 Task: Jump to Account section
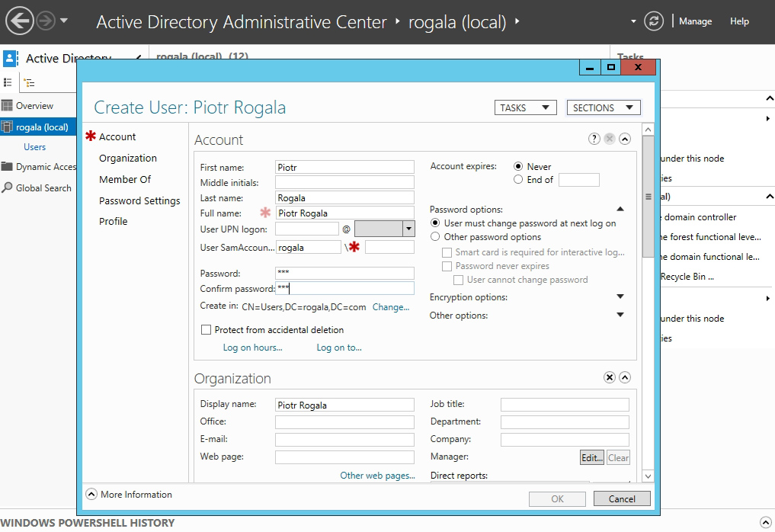click(x=117, y=137)
